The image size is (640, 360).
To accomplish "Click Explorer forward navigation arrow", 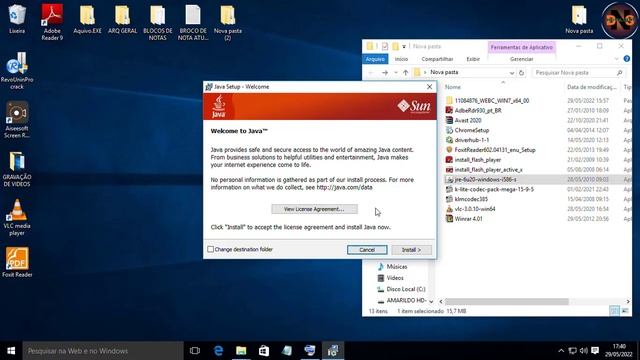I will click(x=384, y=73).
